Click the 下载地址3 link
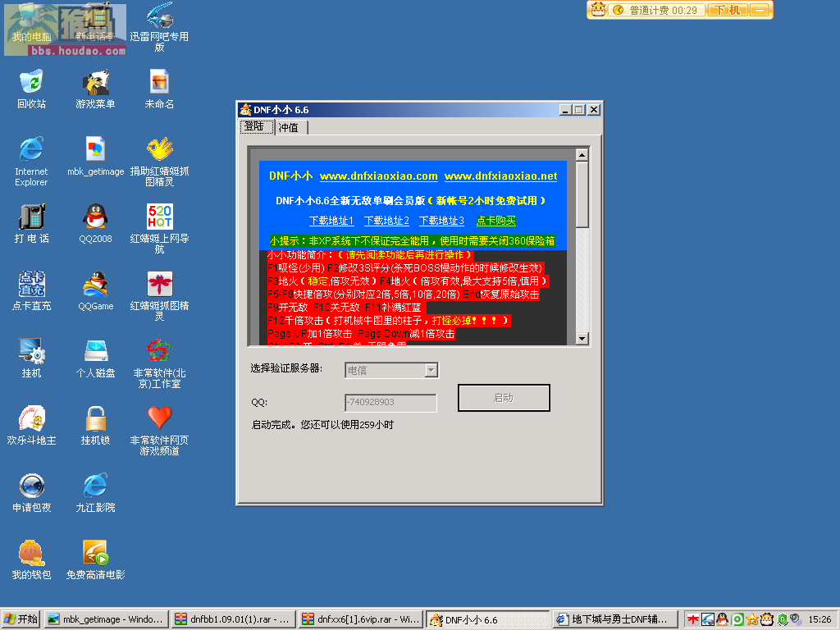The width and height of the screenshot is (840, 630). pyautogui.click(x=441, y=220)
